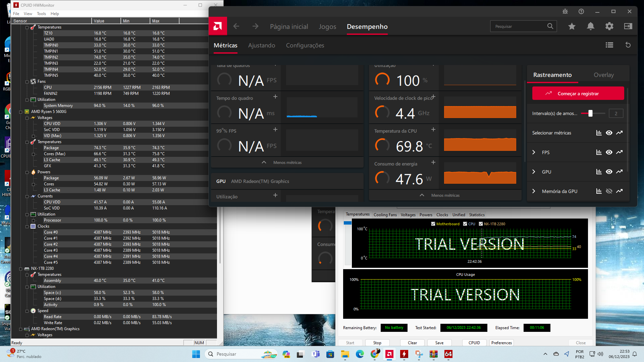Click Clear button in stability test
The height and width of the screenshot is (362, 644).
coord(412,343)
